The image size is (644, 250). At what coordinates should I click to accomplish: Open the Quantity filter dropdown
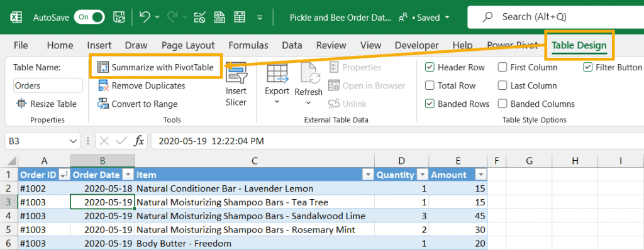coord(422,175)
